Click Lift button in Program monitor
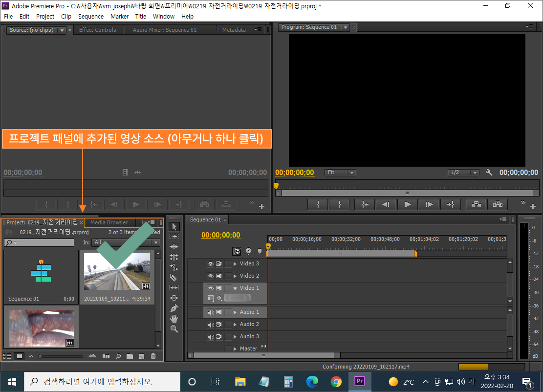543x392 pixels. (476, 204)
